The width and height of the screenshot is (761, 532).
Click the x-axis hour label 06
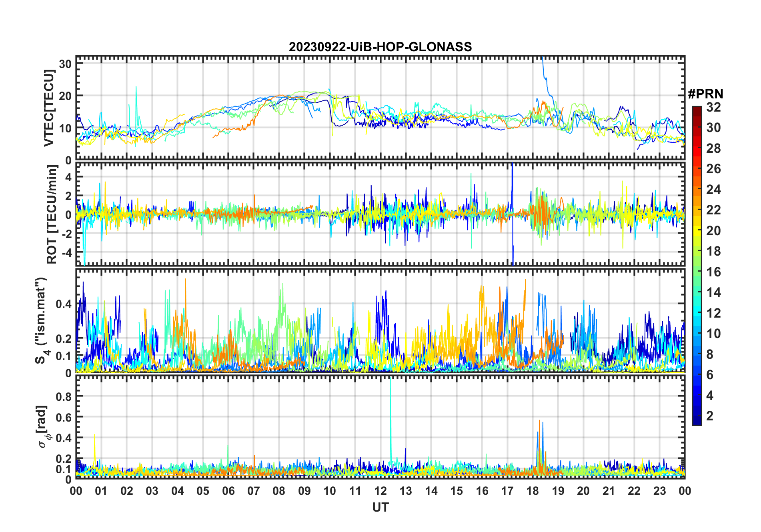[228, 491]
